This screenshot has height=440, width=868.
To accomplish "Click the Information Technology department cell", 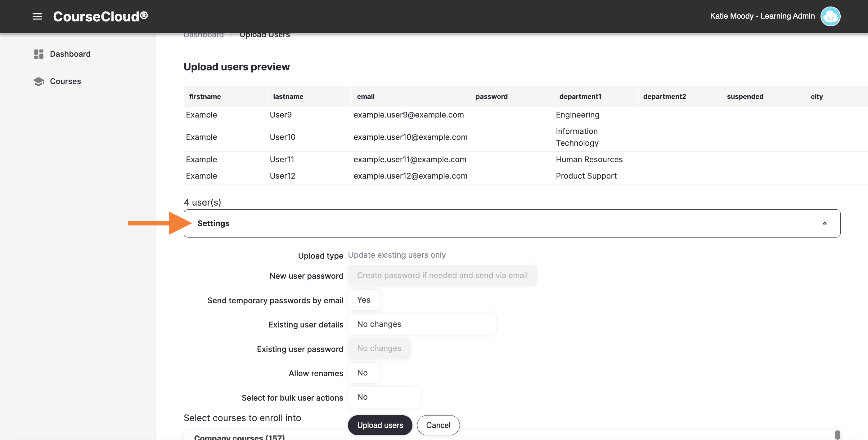I will tap(577, 137).
